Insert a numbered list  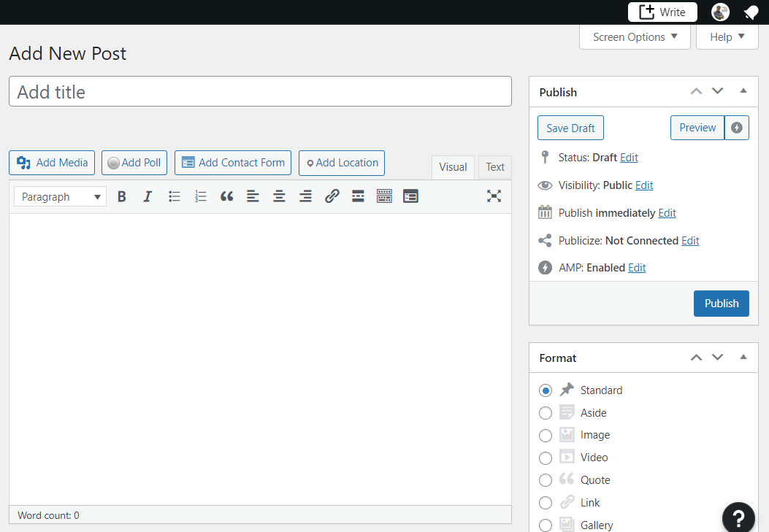pyautogui.click(x=200, y=196)
